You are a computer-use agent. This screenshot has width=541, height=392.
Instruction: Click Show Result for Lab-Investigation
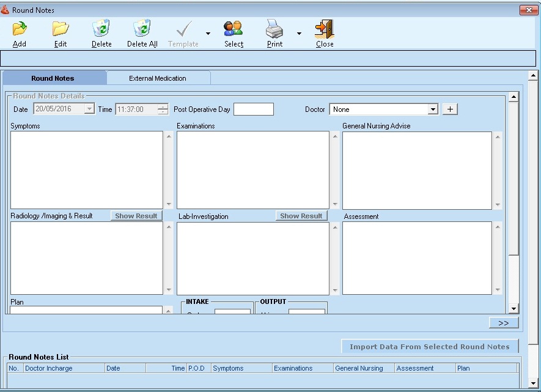click(301, 216)
